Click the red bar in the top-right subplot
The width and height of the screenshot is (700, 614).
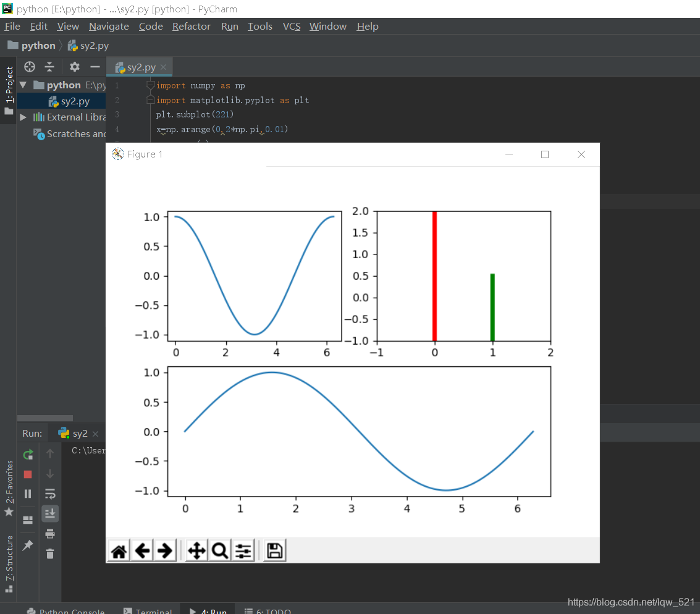point(434,275)
